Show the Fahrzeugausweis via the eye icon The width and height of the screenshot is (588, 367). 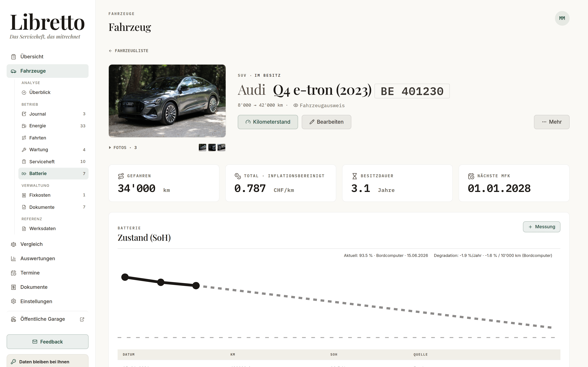296,105
